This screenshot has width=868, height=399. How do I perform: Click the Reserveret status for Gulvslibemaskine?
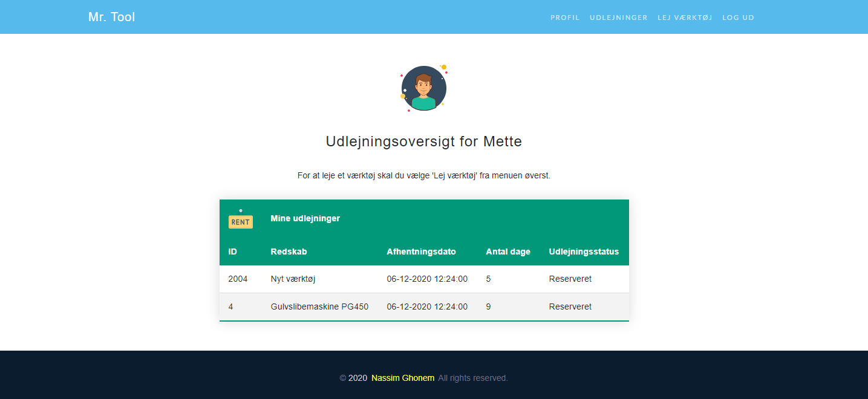pos(570,307)
